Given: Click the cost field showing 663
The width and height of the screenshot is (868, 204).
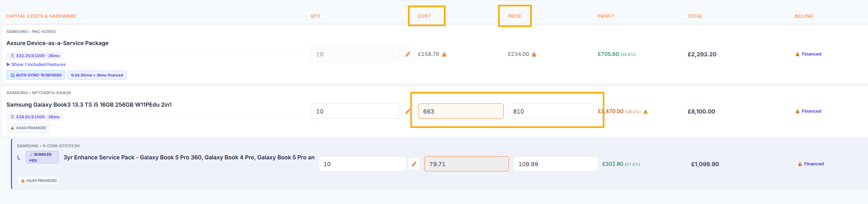Looking at the screenshot, I should tap(461, 111).
